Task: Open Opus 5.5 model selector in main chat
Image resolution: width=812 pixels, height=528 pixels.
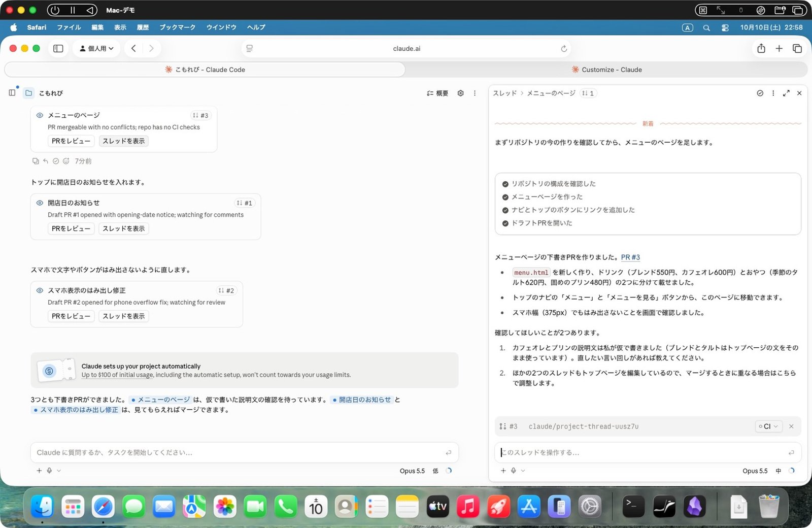Action: (x=412, y=471)
